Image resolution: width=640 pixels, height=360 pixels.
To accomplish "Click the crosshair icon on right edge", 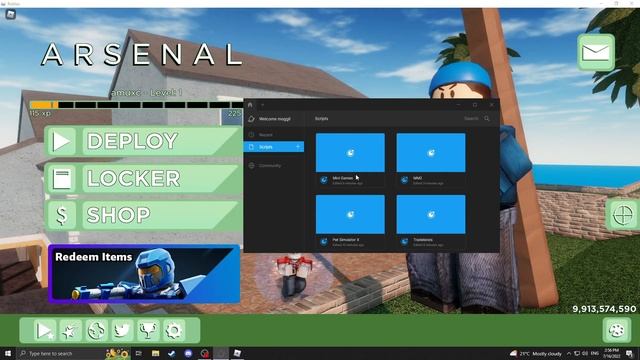I will [x=623, y=214].
